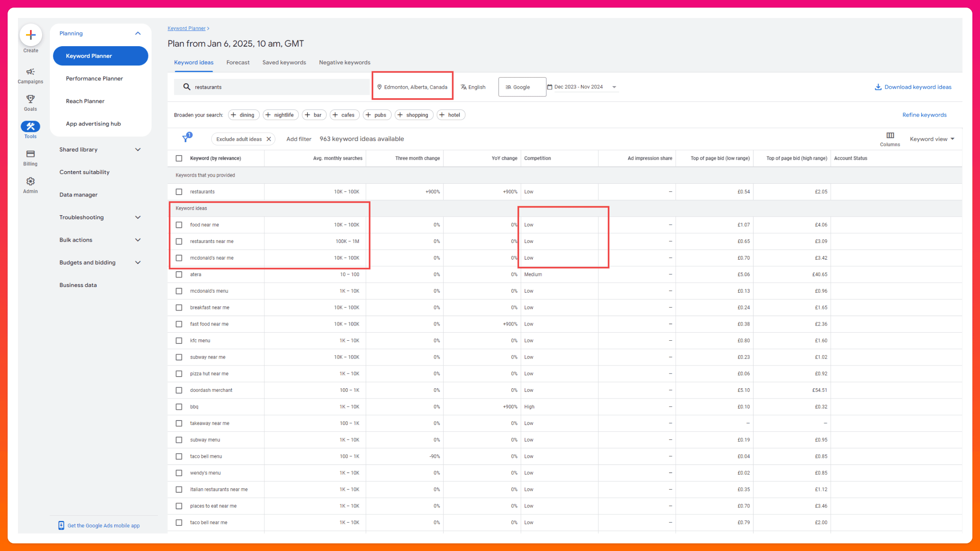Open the date range dropdown
Screen dimensions: 980x551
582,87
